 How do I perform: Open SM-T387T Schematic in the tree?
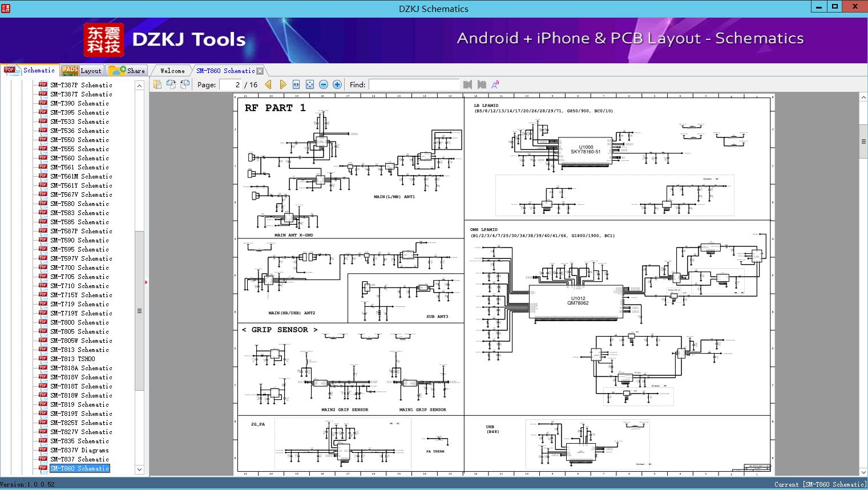(x=81, y=94)
